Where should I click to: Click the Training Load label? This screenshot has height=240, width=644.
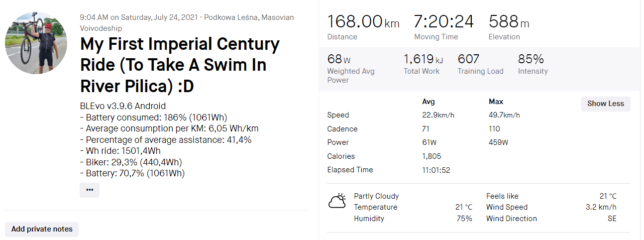480,71
